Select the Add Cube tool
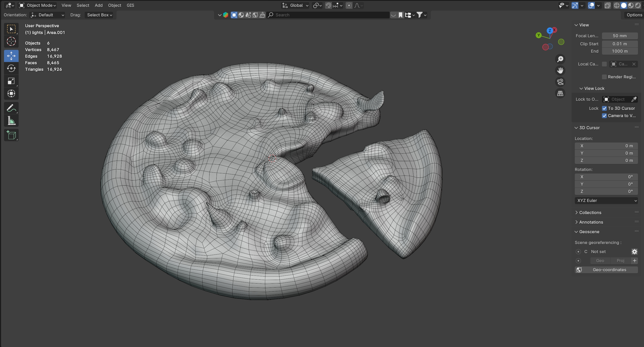This screenshot has height=347, width=644. [11, 135]
